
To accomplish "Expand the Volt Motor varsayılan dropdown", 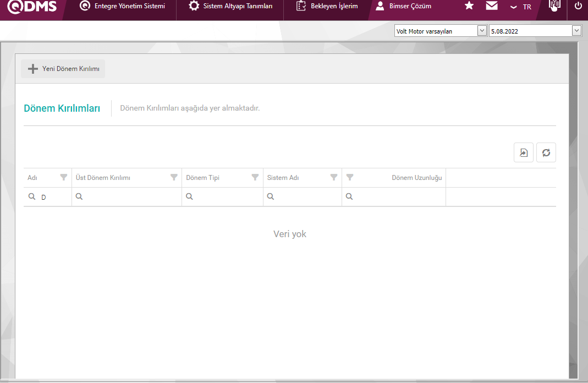I will tap(482, 31).
